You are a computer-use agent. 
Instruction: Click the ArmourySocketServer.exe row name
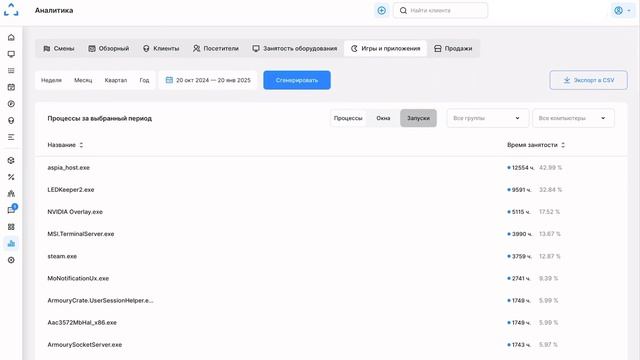tap(84, 345)
